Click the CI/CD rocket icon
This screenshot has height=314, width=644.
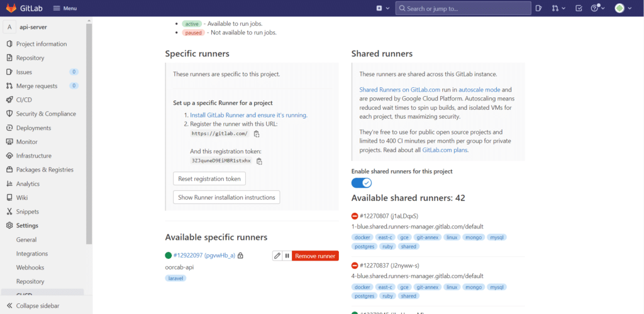point(9,100)
